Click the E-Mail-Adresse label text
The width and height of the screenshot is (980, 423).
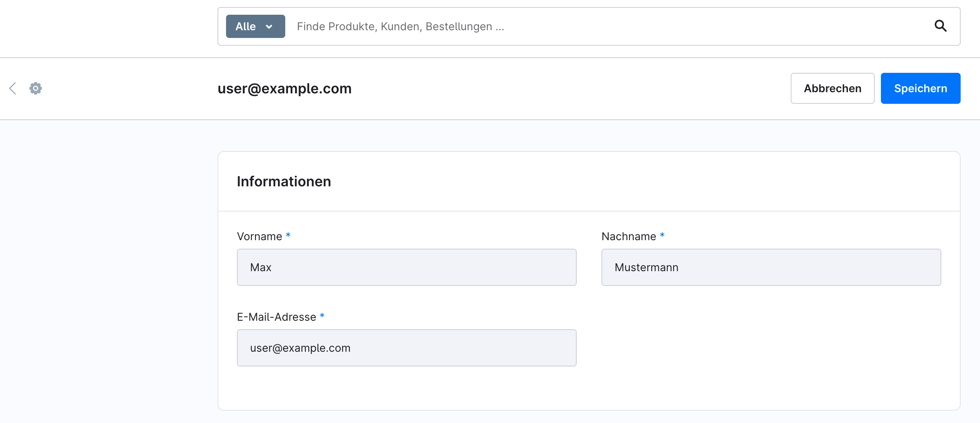pos(276,317)
